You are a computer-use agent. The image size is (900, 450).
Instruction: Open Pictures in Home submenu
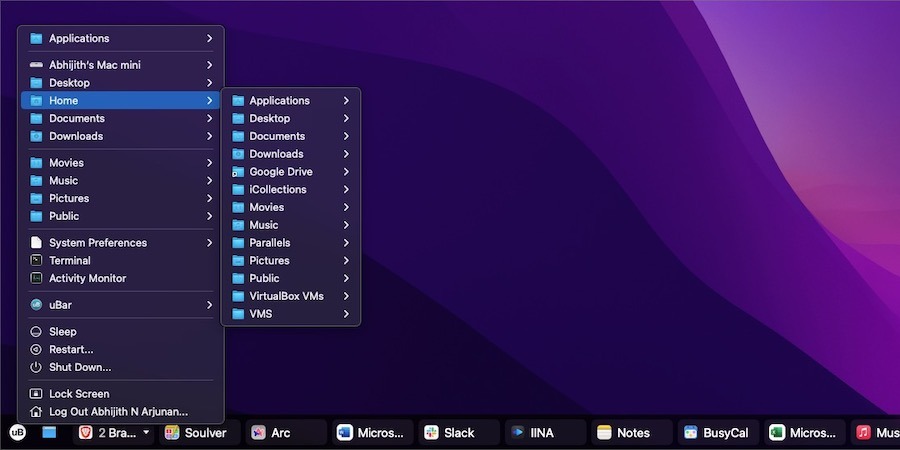291,261
